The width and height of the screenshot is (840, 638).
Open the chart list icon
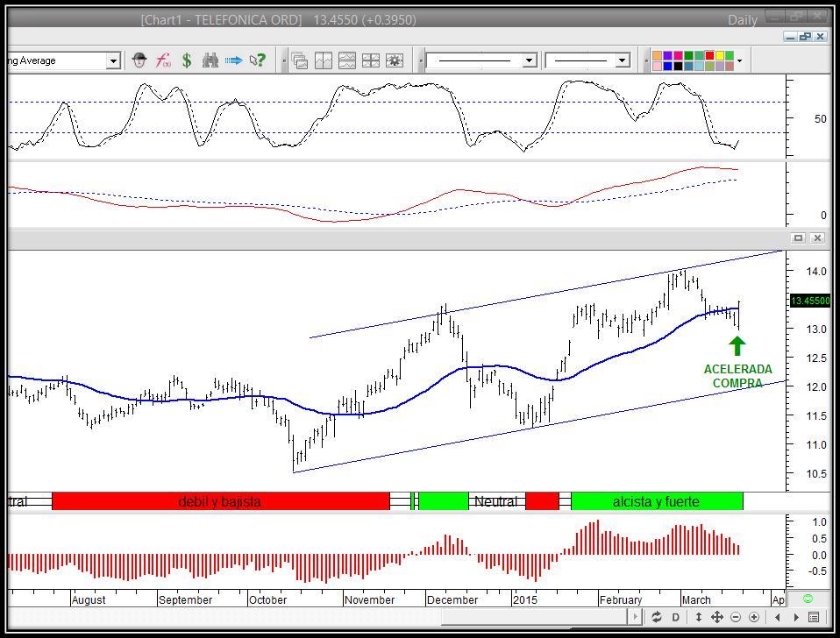(x=814, y=617)
